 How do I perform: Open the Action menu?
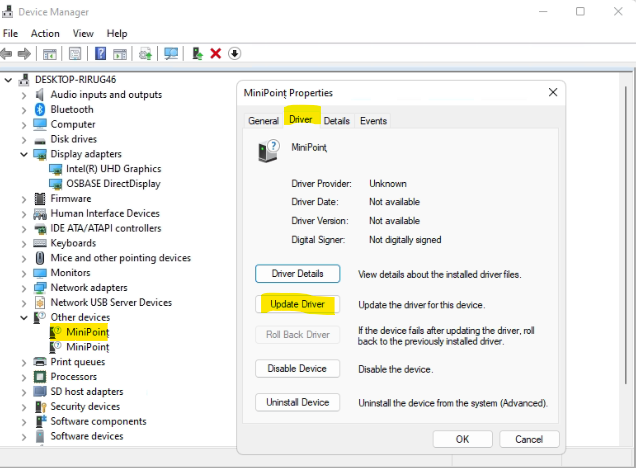(45, 33)
